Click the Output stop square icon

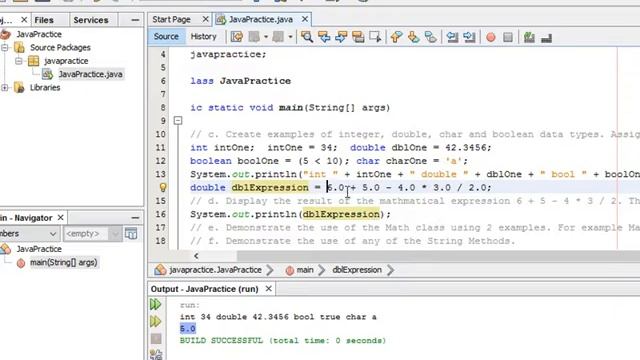pos(156,339)
